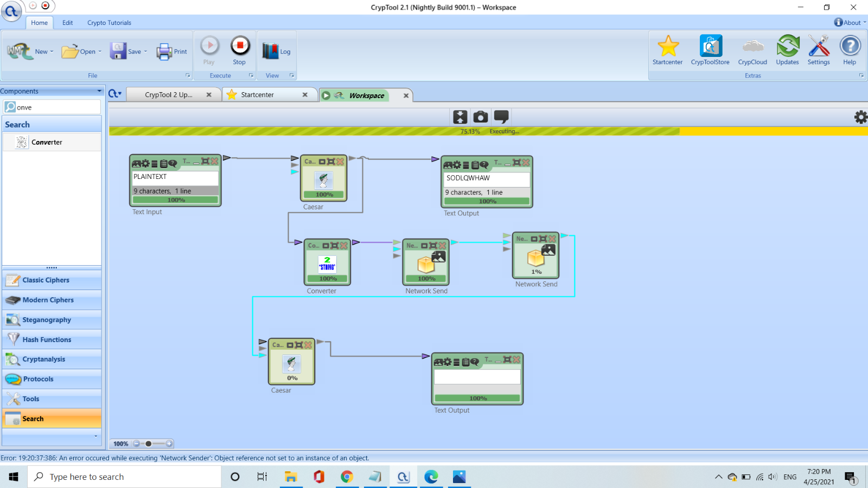The height and width of the screenshot is (488, 868).
Task: Open Text Input help bubble icon
Action: (x=173, y=163)
